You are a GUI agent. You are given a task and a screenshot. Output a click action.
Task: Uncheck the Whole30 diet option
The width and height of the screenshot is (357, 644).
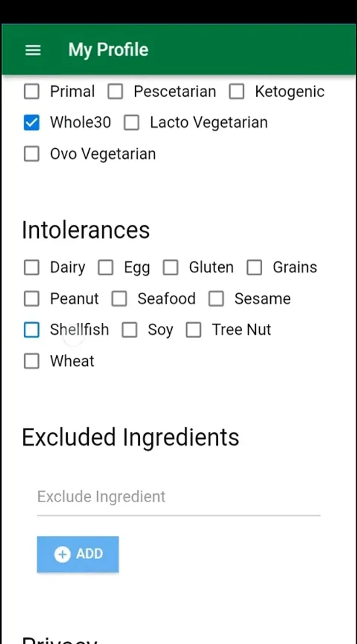click(x=32, y=122)
